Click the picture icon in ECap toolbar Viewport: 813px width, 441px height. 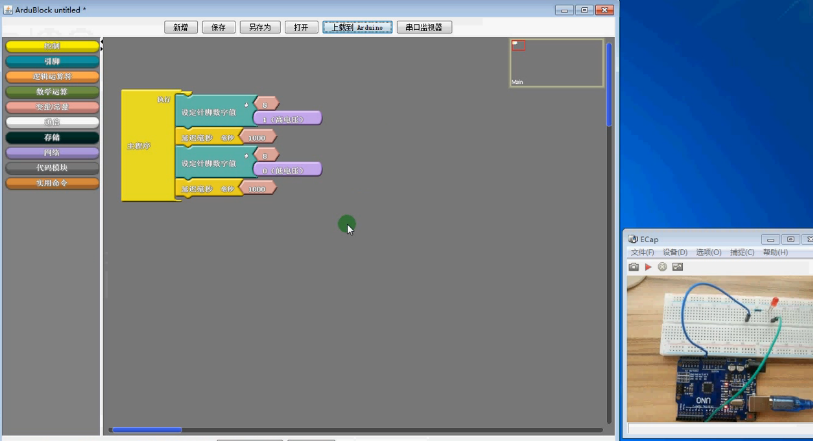tap(677, 267)
